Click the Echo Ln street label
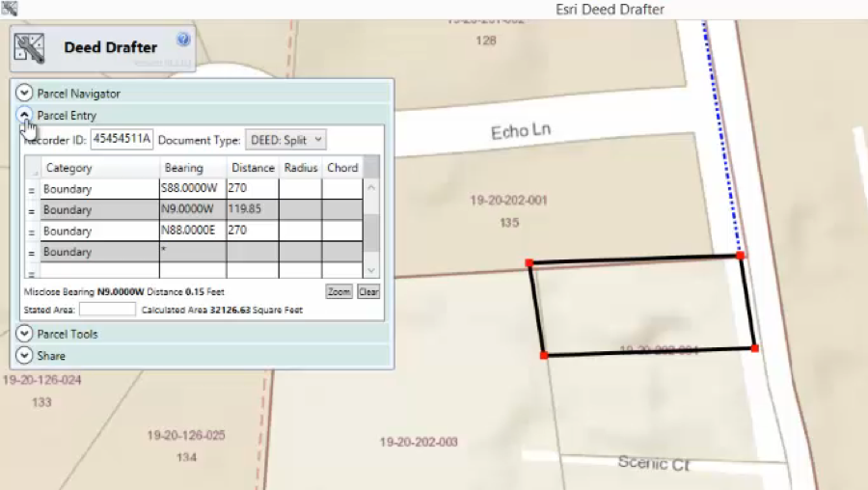Screen dimensions: 868x490 [521, 130]
